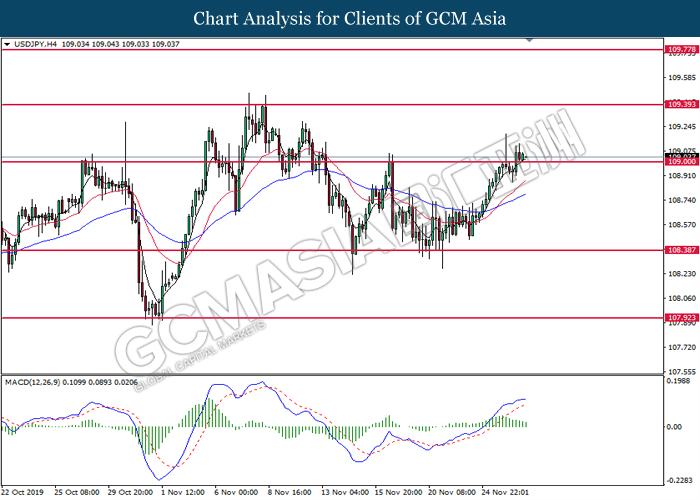Click the 108.230 price axis value
The height and width of the screenshot is (500, 700).
[x=682, y=274]
